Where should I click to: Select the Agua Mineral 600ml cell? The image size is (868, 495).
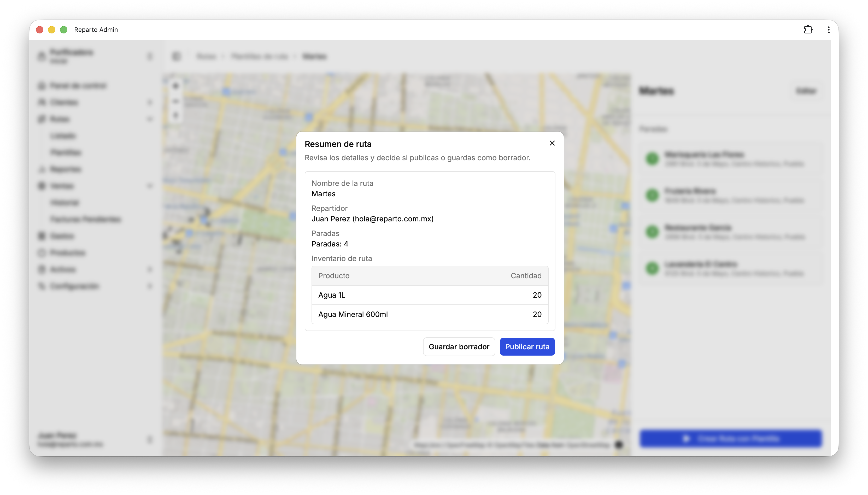(x=353, y=314)
